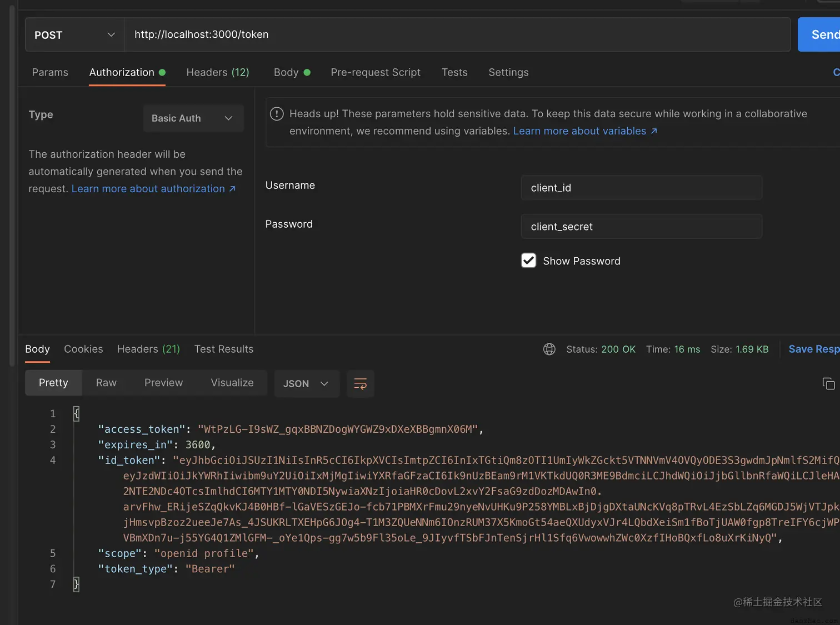This screenshot has width=840, height=625.
Task: Open response Headers (21) tab
Action: tap(148, 349)
